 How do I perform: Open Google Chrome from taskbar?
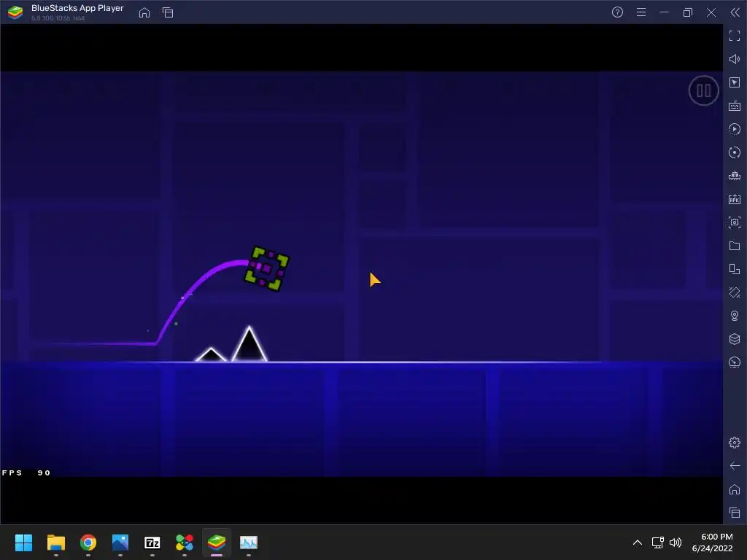tap(88, 542)
